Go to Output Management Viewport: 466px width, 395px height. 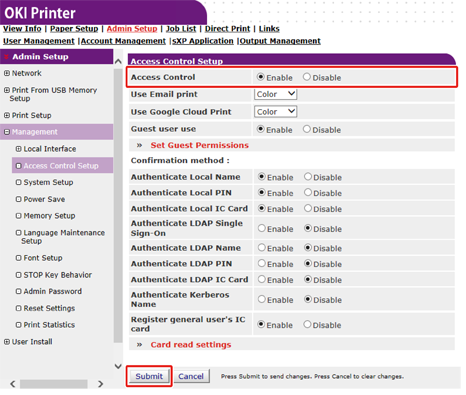click(280, 41)
